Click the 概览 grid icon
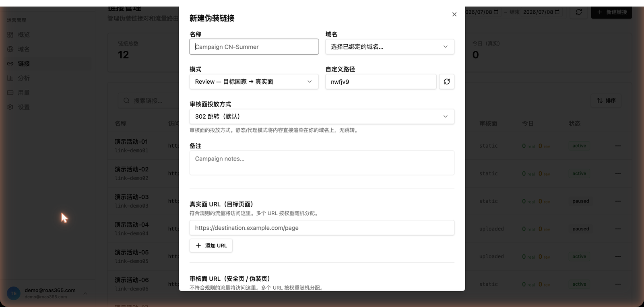 coord(10,35)
